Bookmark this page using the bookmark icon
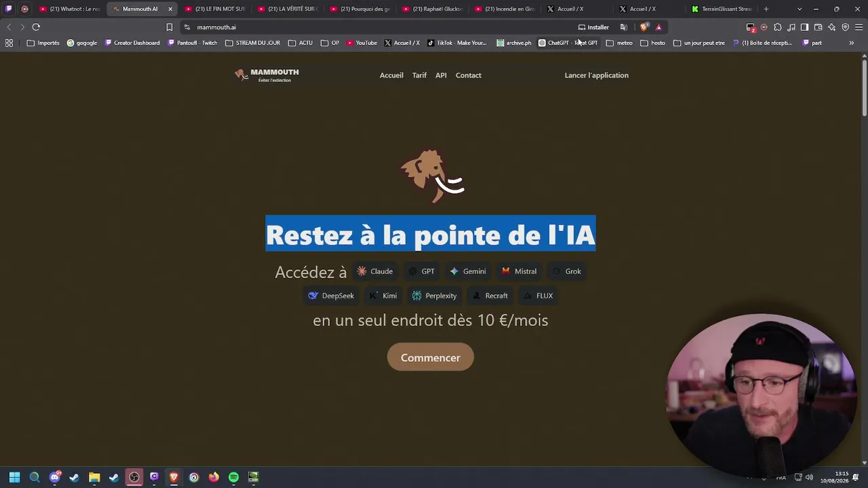Image resolution: width=868 pixels, height=488 pixels. click(170, 27)
